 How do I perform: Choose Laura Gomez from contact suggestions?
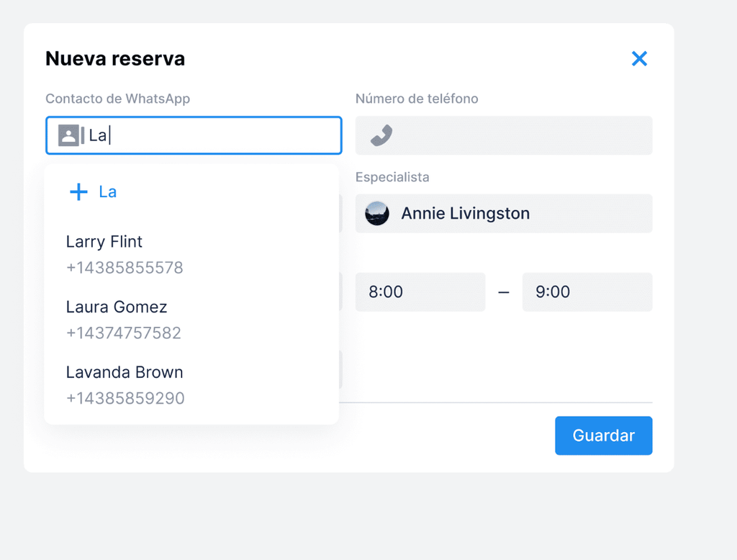(117, 307)
